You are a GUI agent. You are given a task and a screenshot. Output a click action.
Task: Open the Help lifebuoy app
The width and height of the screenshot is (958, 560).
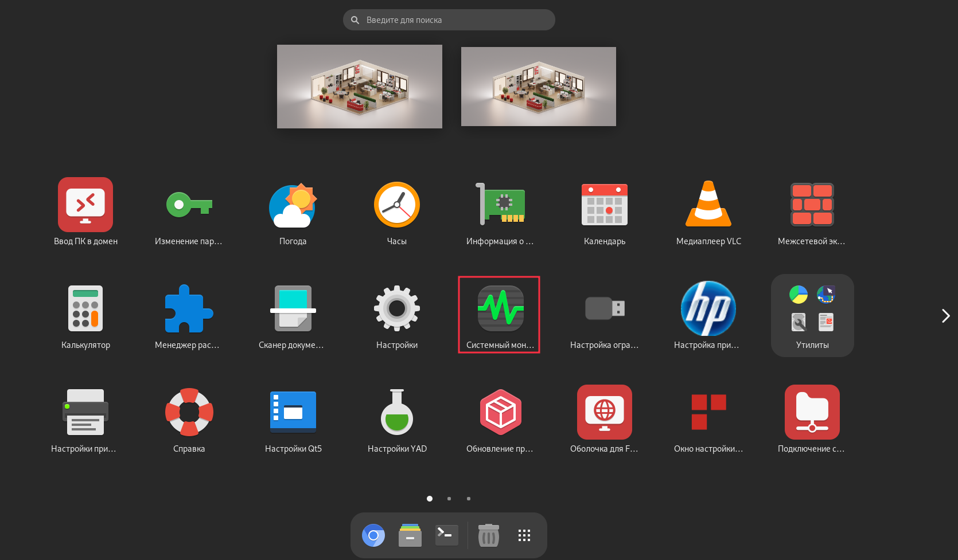189,413
